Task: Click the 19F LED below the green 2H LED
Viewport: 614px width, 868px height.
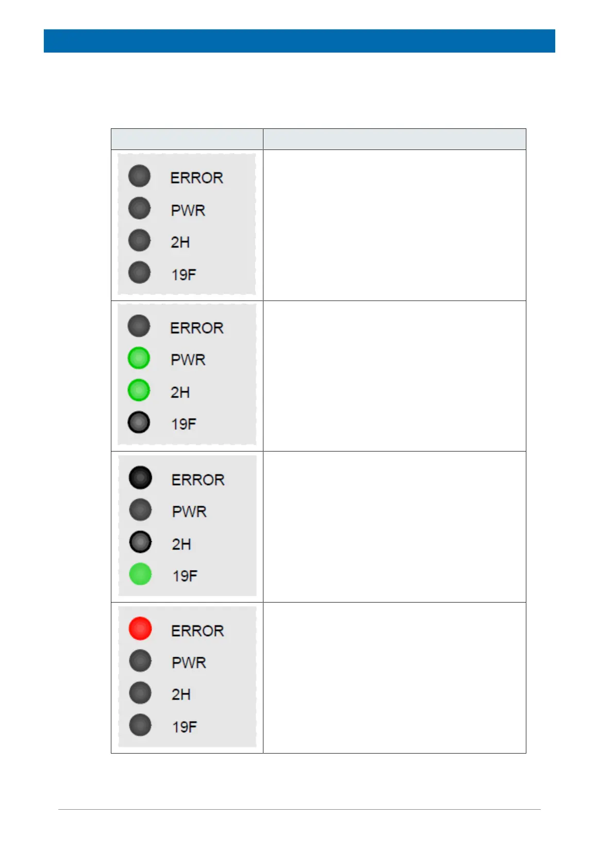Action: (139, 423)
